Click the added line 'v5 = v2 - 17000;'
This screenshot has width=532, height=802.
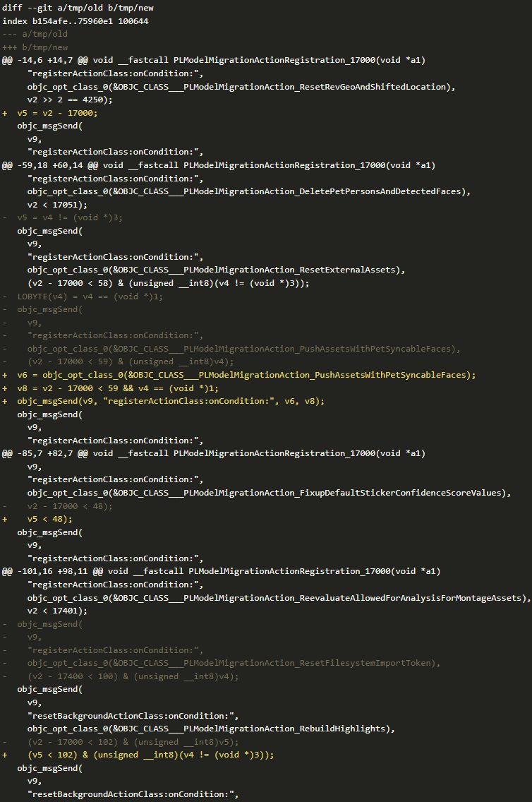(x=49, y=113)
